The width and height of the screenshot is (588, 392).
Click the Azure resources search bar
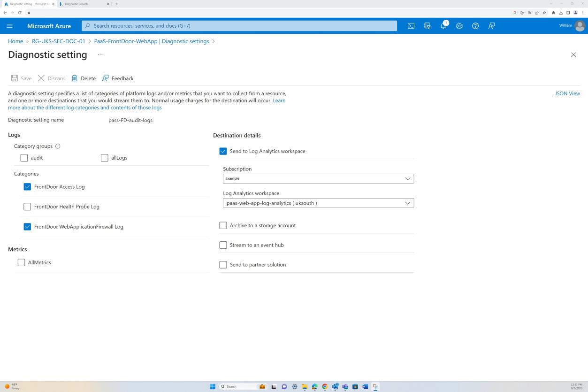tap(239, 25)
